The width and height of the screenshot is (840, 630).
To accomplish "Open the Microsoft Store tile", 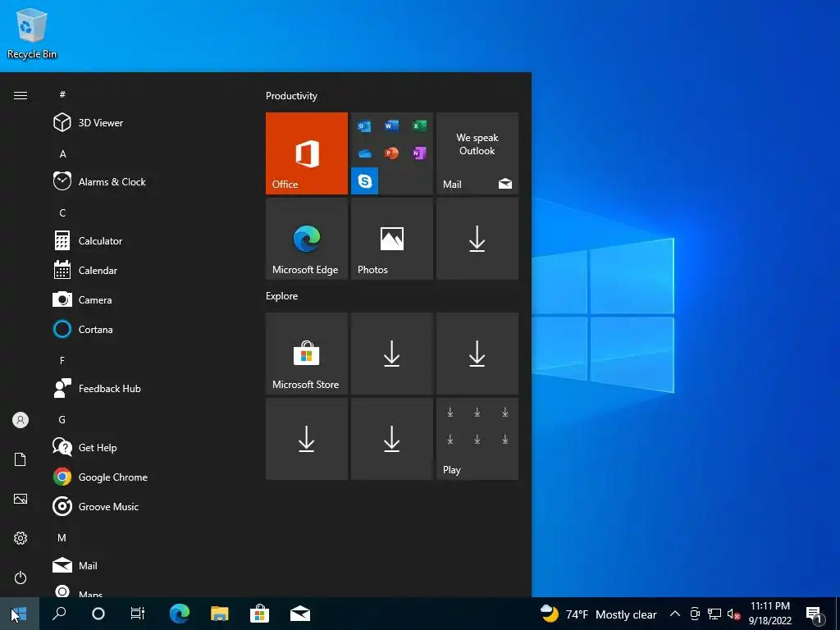I will click(307, 354).
